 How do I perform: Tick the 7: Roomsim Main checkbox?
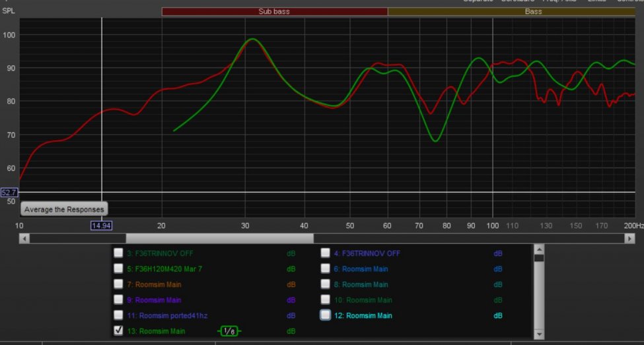pos(119,284)
